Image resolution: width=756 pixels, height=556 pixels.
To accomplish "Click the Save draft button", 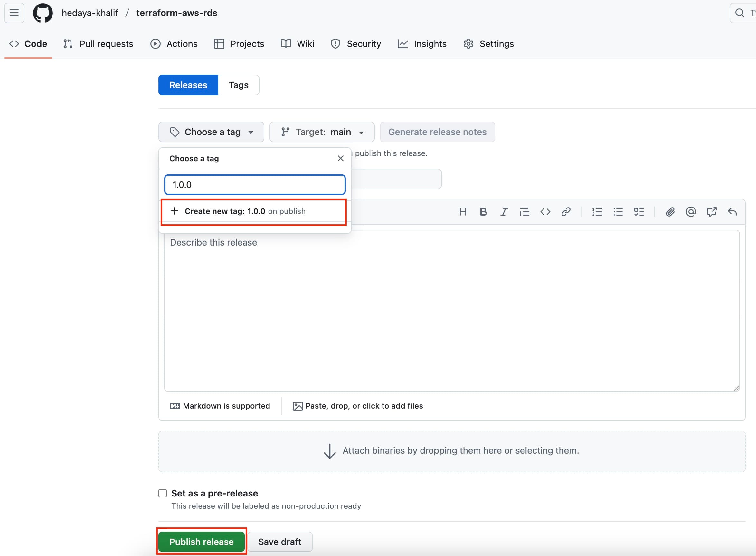I will coord(279,542).
